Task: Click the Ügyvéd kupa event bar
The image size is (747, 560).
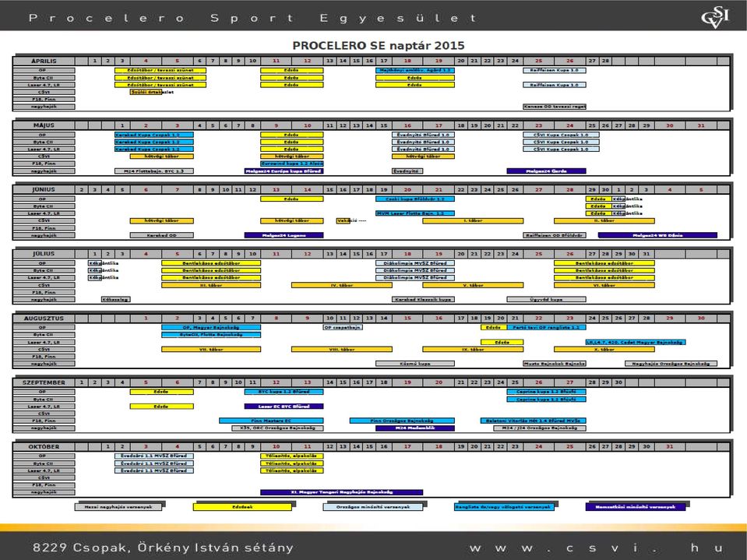Action: point(547,300)
